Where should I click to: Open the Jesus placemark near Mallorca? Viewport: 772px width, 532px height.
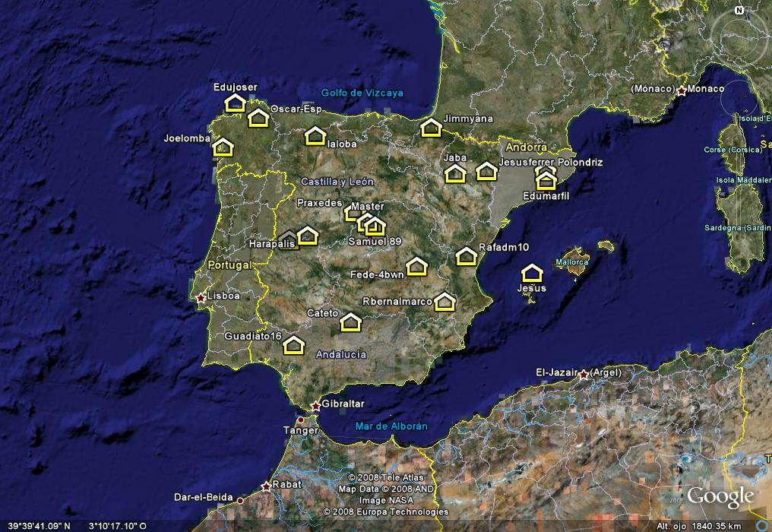click(x=532, y=274)
